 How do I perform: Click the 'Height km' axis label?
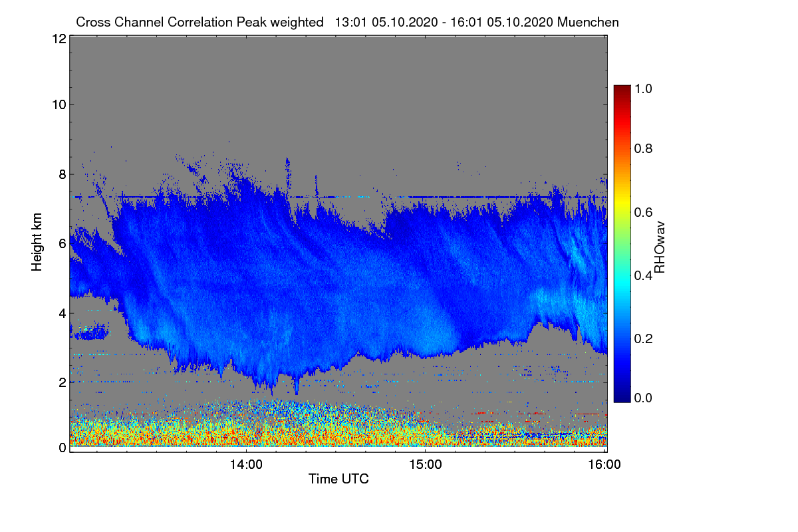coord(38,242)
